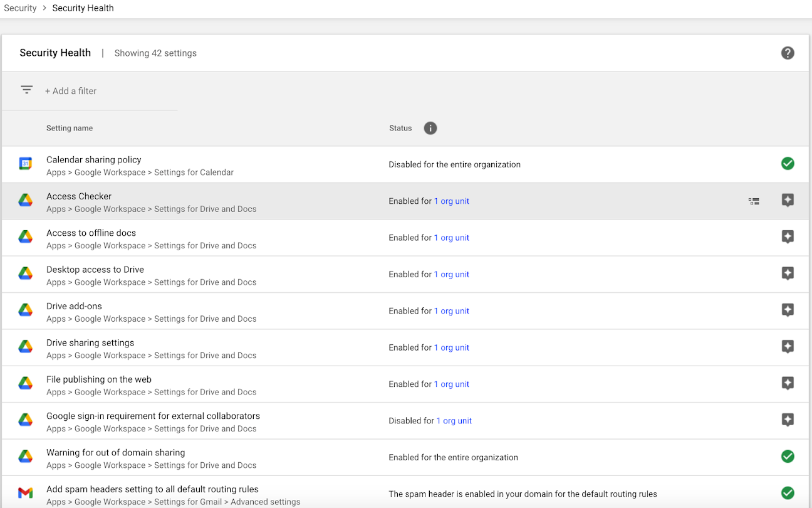Open recommendation for File publishing on the web

click(x=788, y=384)
